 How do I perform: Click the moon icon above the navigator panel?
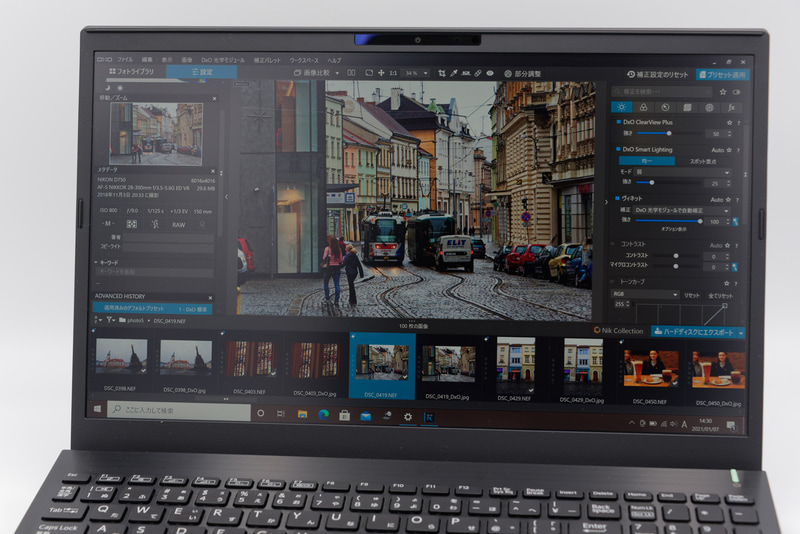[107, 88]
